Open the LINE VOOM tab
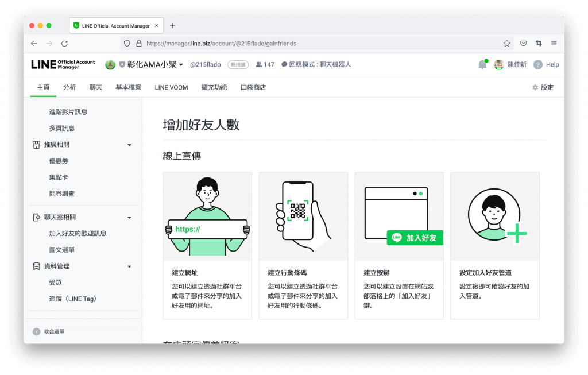The image size is (588, 375). [171, 87]
